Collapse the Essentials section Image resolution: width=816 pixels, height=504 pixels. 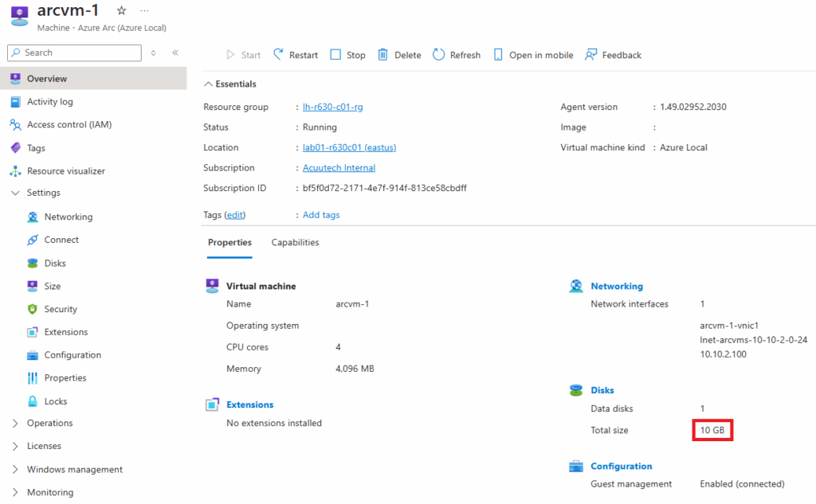pyautogui.click(x=208, y=84)
